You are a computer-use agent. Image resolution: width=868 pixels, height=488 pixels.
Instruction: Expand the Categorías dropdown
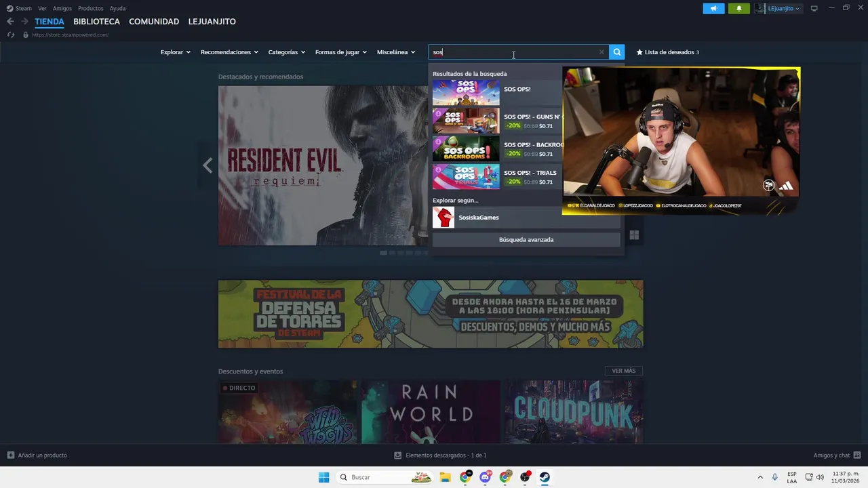pyautogui.click(x=286, y=52)
